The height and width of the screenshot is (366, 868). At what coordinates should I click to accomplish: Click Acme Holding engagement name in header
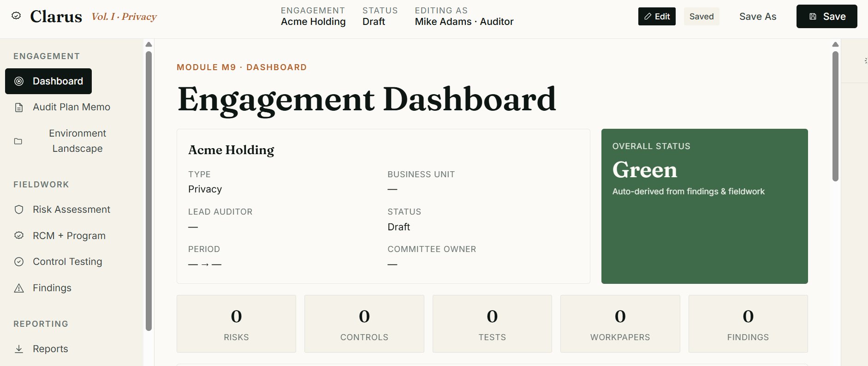(313, 22)
